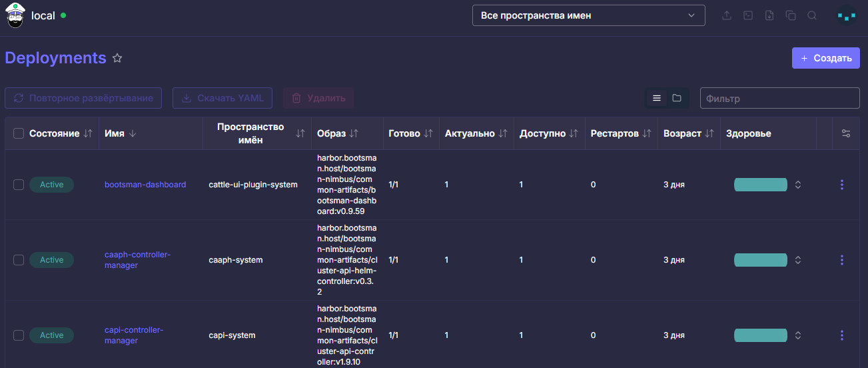
Task: Click the capi-controller-manager health bar
Action: tap(761, 335)
